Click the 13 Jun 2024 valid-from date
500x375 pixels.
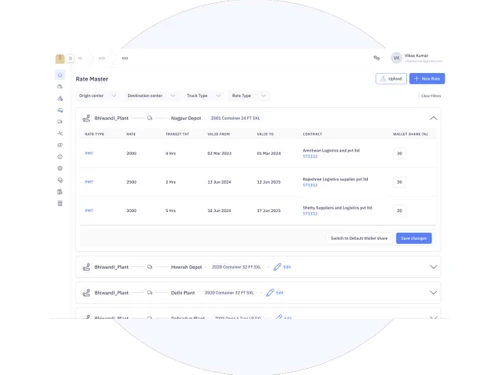tap(219, 182)
